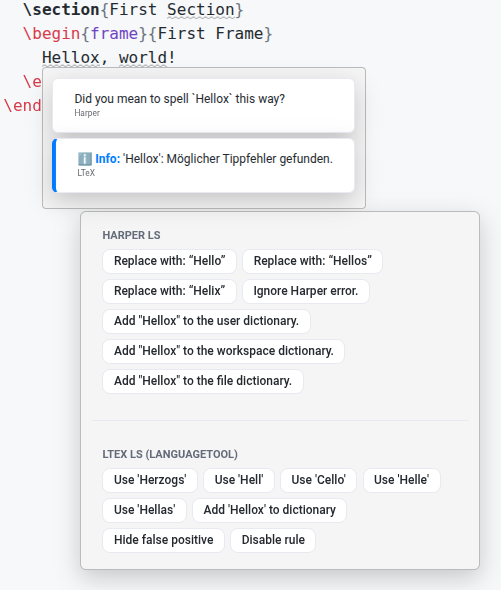The height and width of the screenshot is (590, 501).
Task: Click the underlined word 'Section' in editor
Action: (200, 9)
